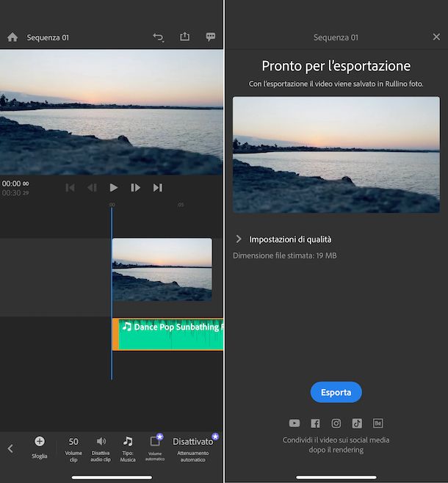Share to YouTube icon
This screenshot has width=448, height=483.
pyautogui.click(x=295, y=424)
